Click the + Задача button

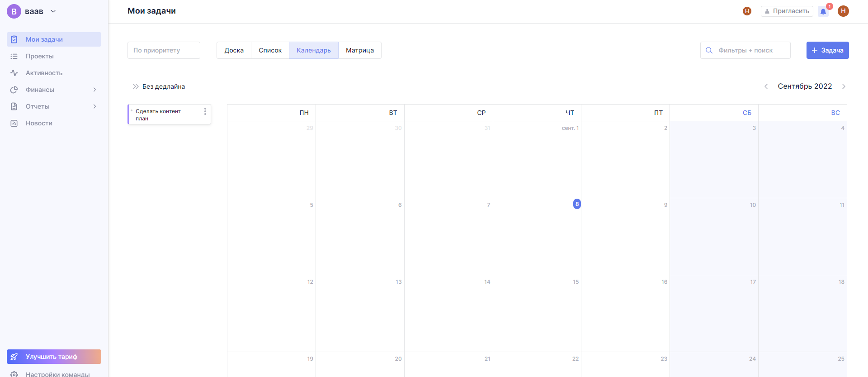coord(827,50)
